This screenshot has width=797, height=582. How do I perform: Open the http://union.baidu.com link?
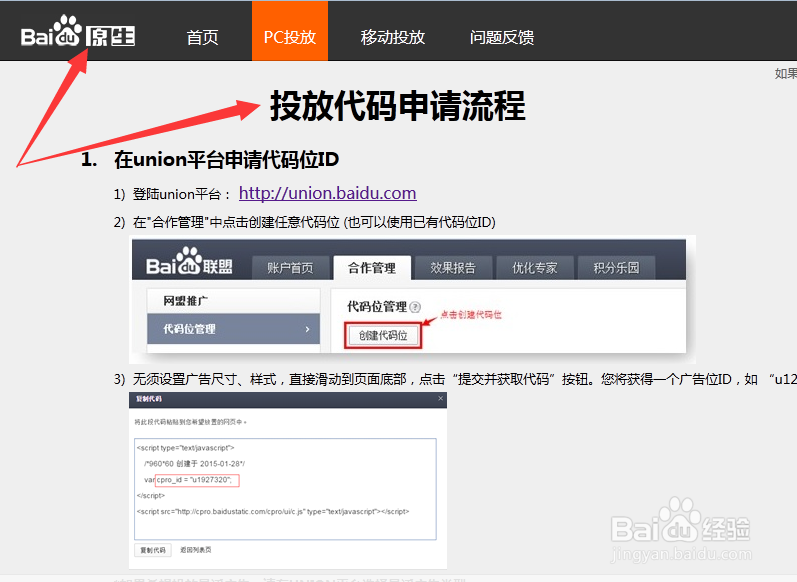(x=327, y=193)
